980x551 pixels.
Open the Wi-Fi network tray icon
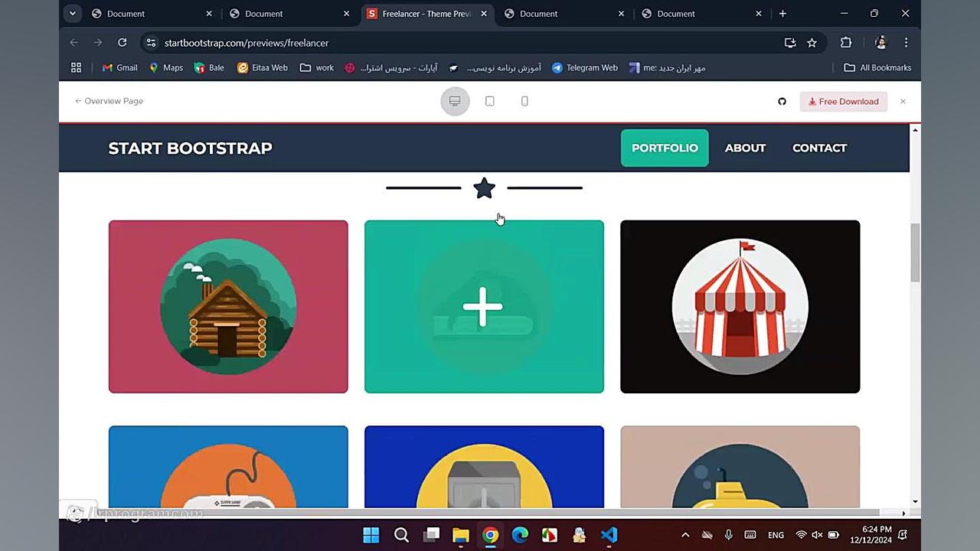(x=801, y=535)
